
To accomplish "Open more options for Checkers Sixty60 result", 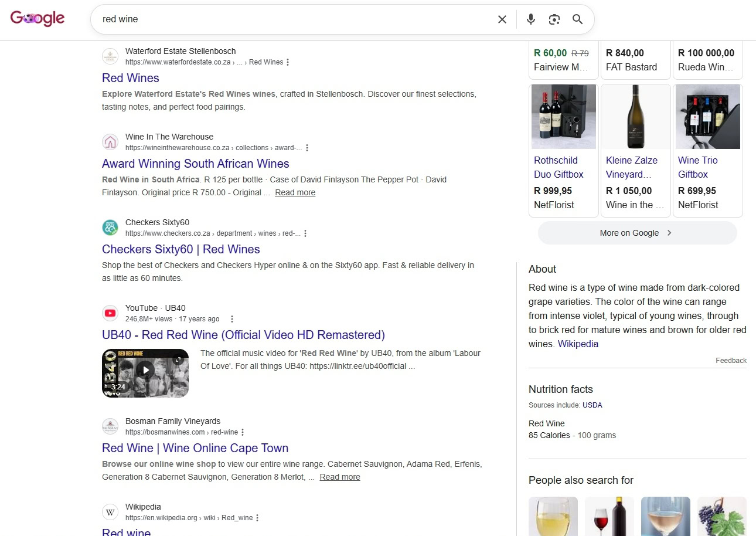I will point(305,233).
